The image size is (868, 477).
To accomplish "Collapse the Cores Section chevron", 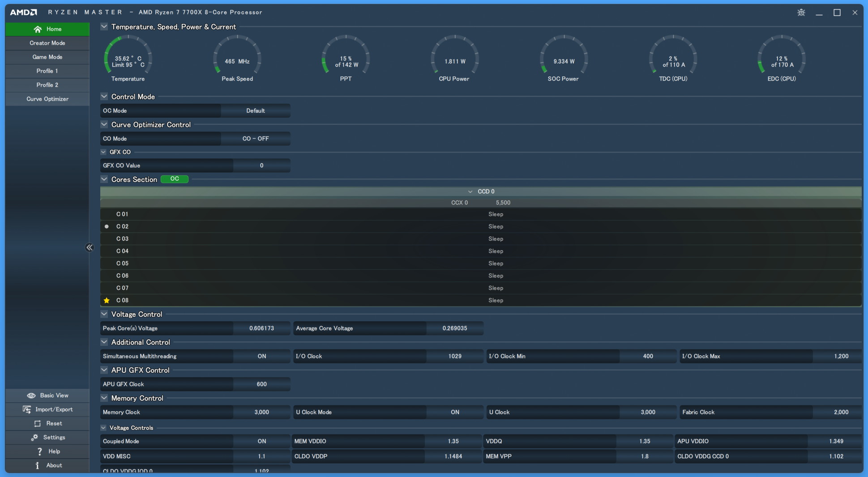I will click(104, 179).
